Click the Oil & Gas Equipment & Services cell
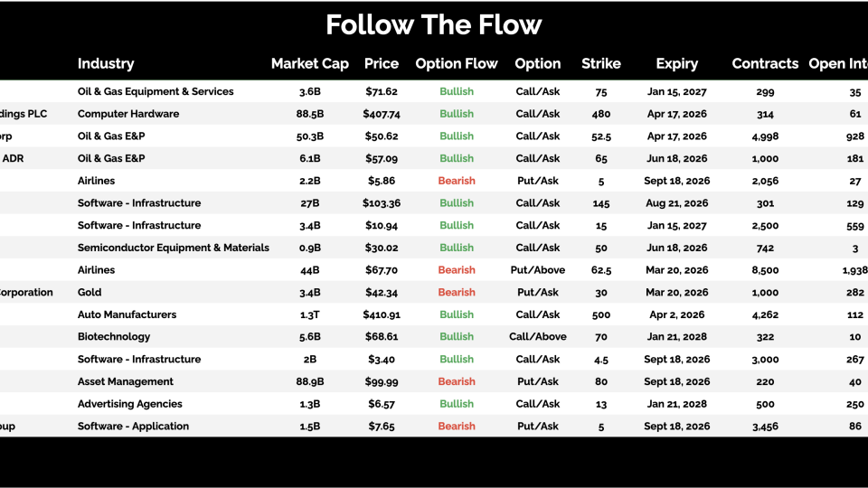This screenshot has height=488, width=868. 156,91
